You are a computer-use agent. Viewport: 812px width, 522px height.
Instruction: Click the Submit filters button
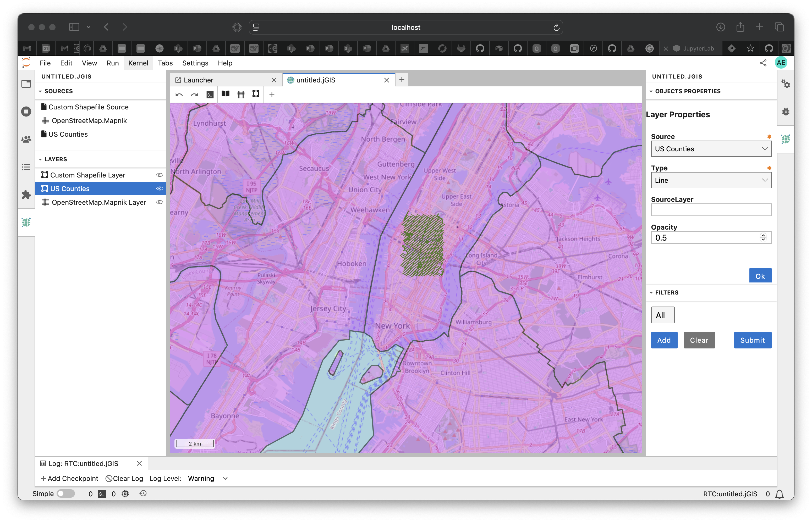[x=752, y=340]
